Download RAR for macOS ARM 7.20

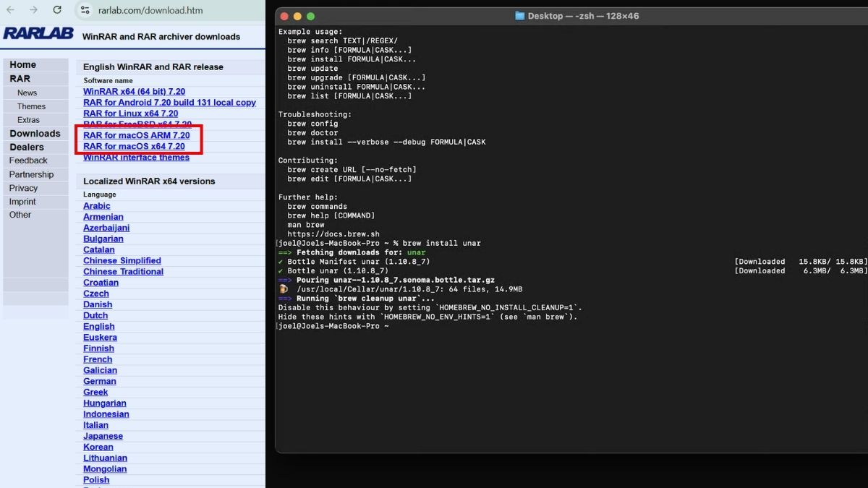click(x=137, y=135)
